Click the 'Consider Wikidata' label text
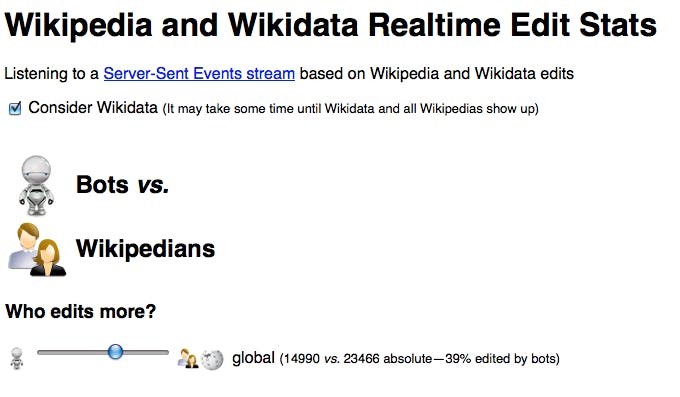Screen dimensions: 680x397 click(x=93, y=107)
